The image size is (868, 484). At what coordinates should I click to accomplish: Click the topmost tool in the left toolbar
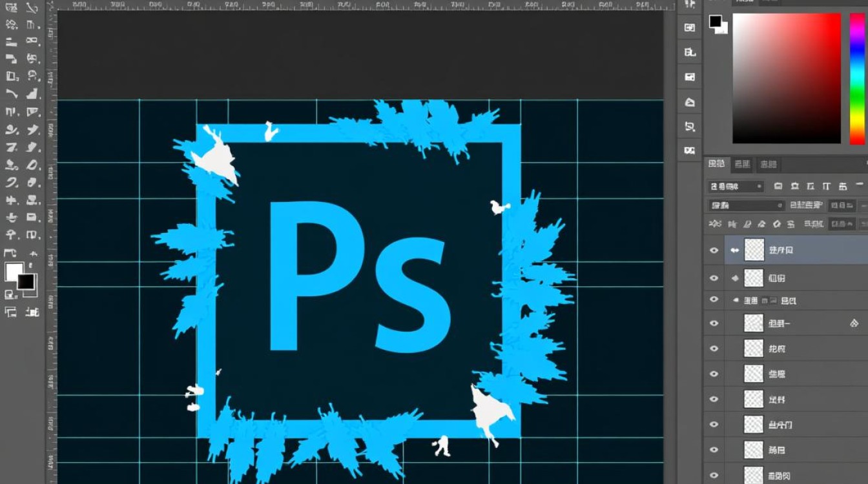(12, 8)
